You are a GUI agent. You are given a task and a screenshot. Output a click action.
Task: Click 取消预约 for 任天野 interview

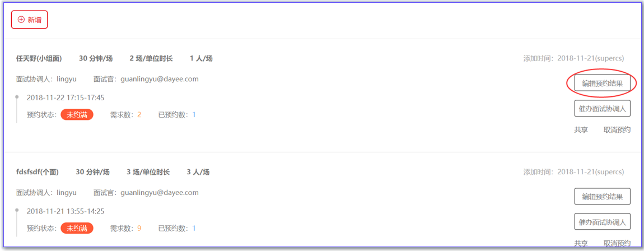tap(617, 130)
